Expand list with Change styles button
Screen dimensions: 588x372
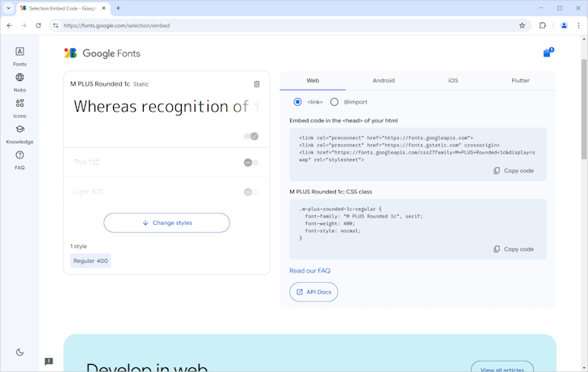coord(167,223)
